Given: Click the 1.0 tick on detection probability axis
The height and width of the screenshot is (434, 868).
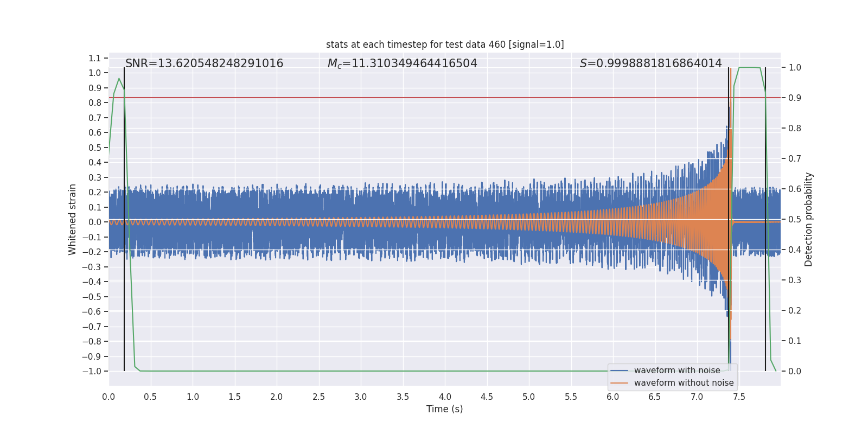Looking at the screenshot, I should click(795, 68).
